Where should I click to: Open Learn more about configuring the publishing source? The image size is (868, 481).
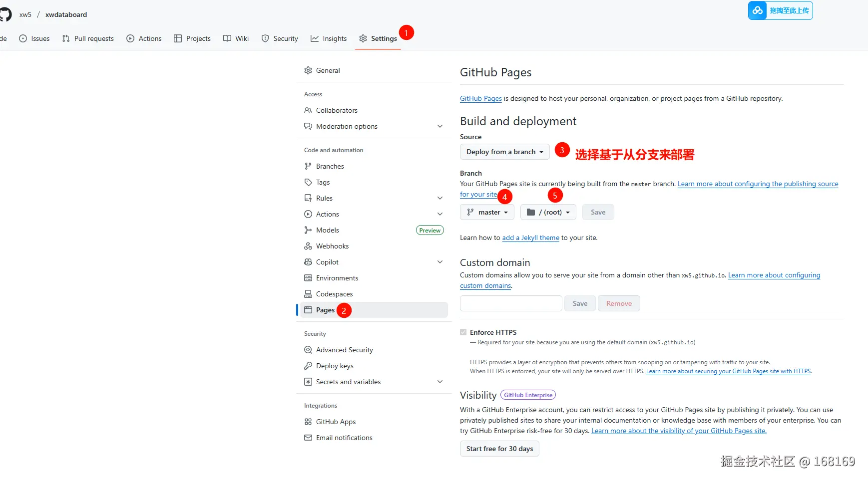pos(758,184)
